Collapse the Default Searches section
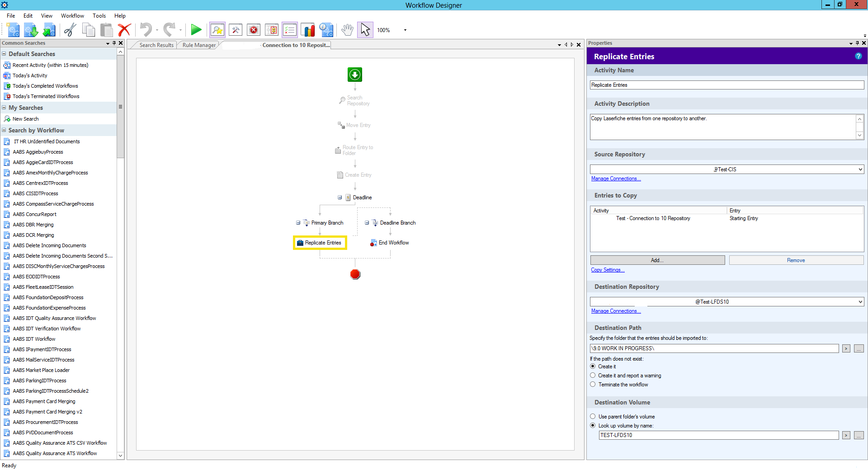868x470 pixels. [4, 54]
